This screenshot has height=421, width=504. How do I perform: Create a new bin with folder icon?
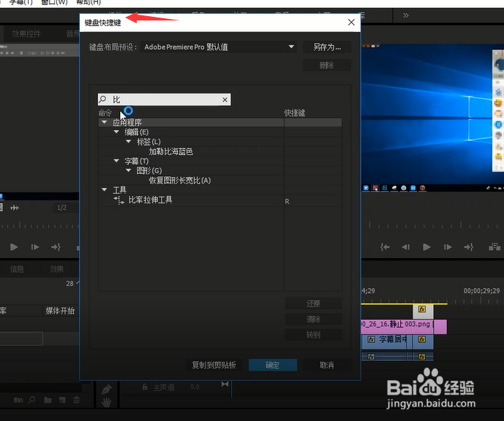[48, 400]
